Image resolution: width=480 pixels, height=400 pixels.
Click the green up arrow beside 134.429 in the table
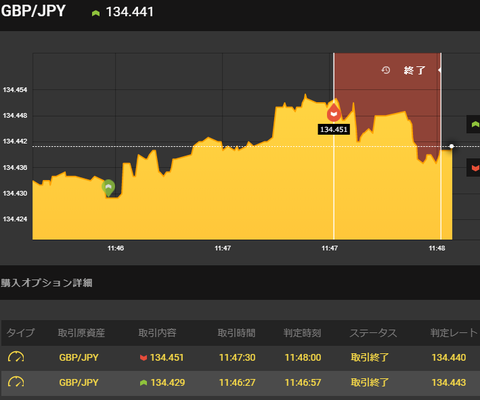143,383
